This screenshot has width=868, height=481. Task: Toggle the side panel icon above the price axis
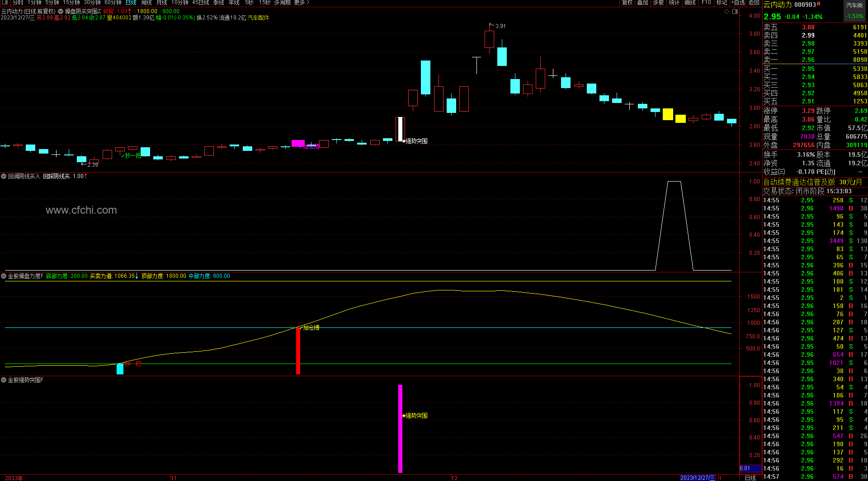(x=735, y=12)
